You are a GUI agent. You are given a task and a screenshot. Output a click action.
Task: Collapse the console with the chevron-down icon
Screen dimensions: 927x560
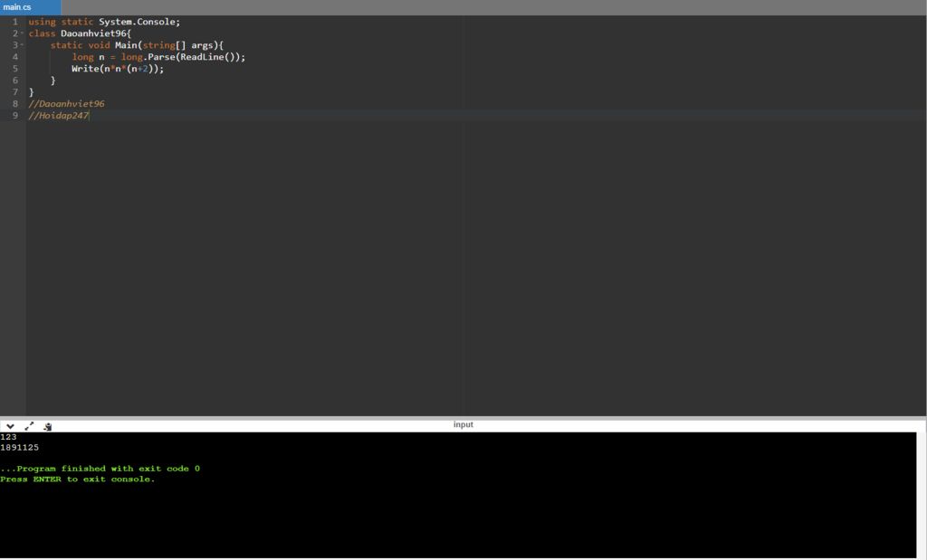point(10,426)
